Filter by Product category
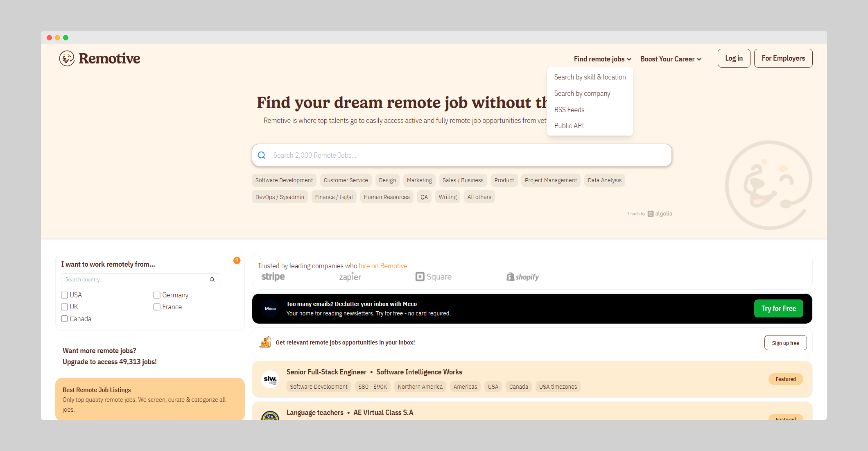The width and height of the screenshot is (868, 451). click(x=504, y=180)
